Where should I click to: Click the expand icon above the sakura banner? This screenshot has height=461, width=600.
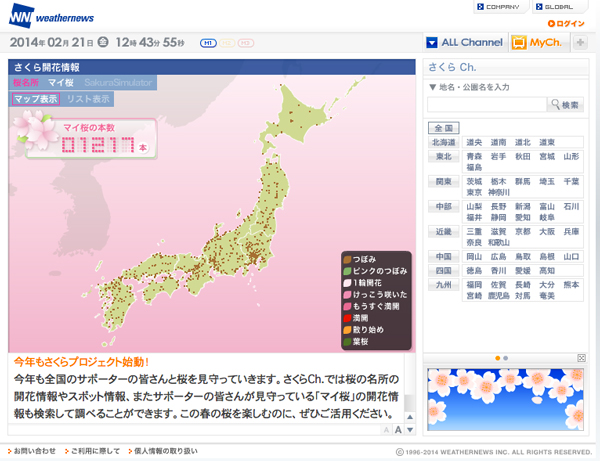click(583, 357)
